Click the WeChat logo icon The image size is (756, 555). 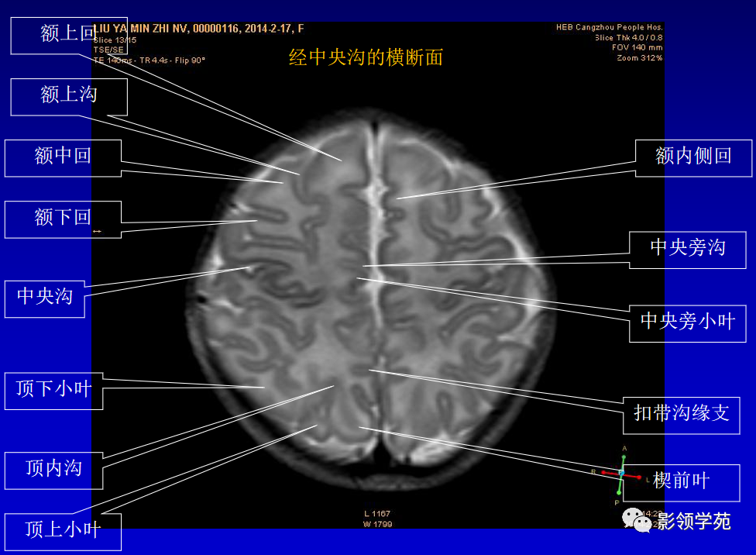[x=637, y=520]
